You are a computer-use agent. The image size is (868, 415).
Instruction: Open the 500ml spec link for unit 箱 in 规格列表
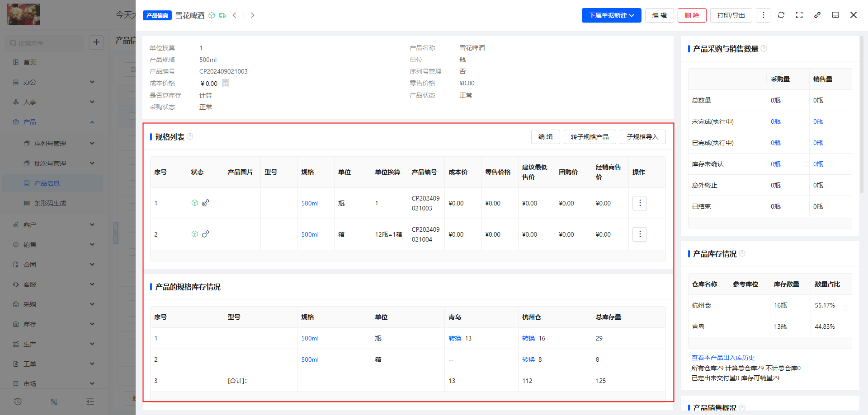tap(310, 234)
